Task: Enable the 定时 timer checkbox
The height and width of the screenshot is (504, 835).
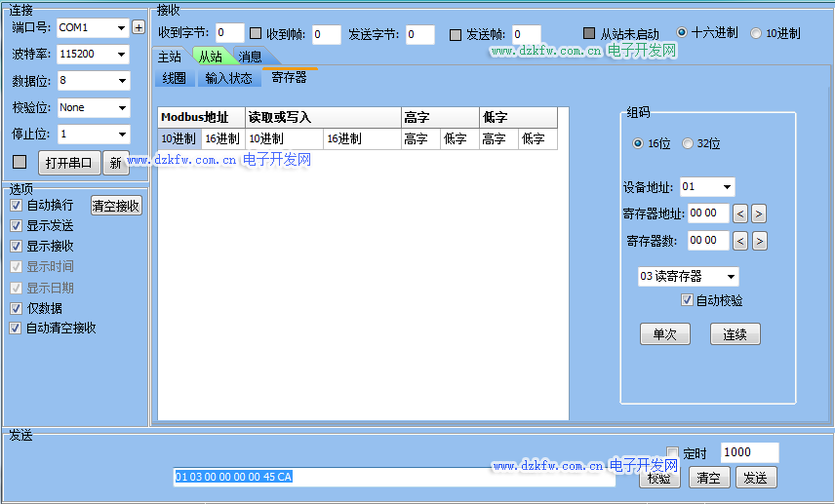Action: point(672,453)
